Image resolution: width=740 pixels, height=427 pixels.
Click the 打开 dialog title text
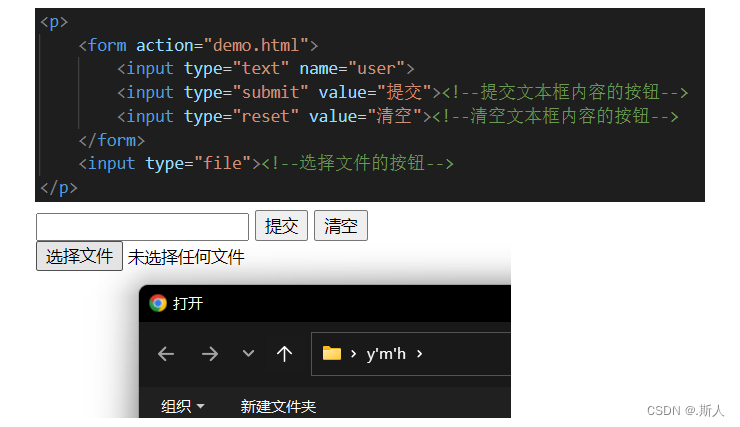point(188,303)
